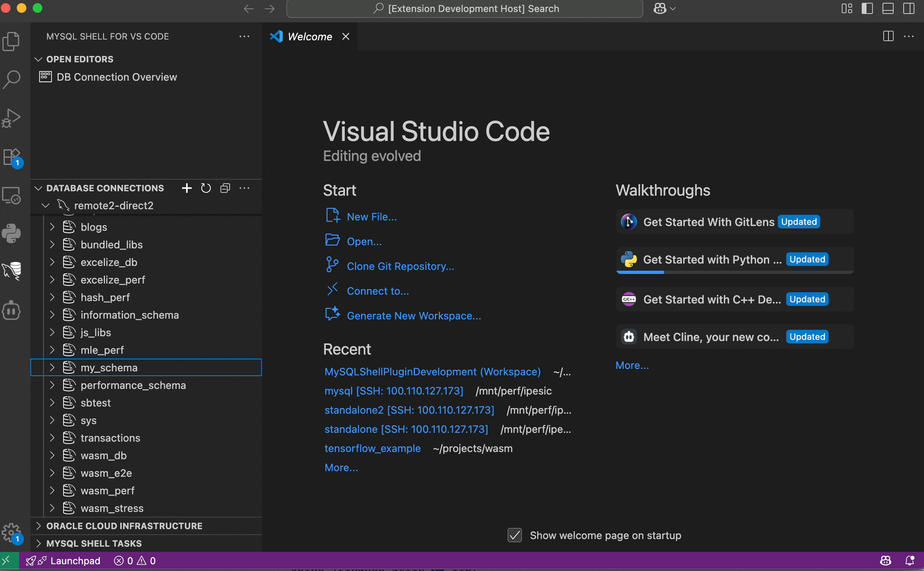Image resolution: width=924 pixels, height=571 pixels.
Task: Open More Actions menu for Database Connections
Action: tap(245, 188)
